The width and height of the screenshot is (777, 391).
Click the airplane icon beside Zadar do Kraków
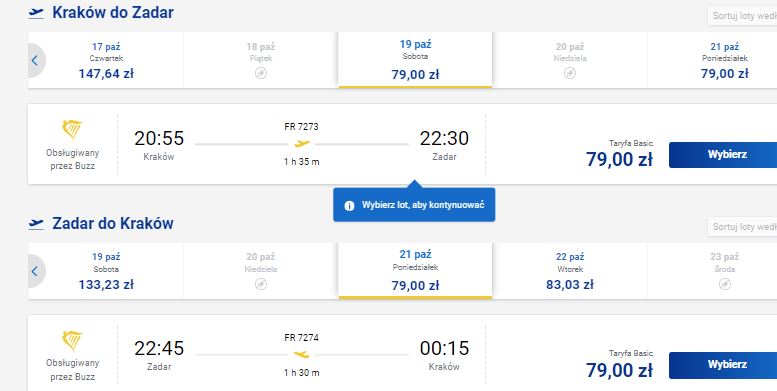pos(36,224)
